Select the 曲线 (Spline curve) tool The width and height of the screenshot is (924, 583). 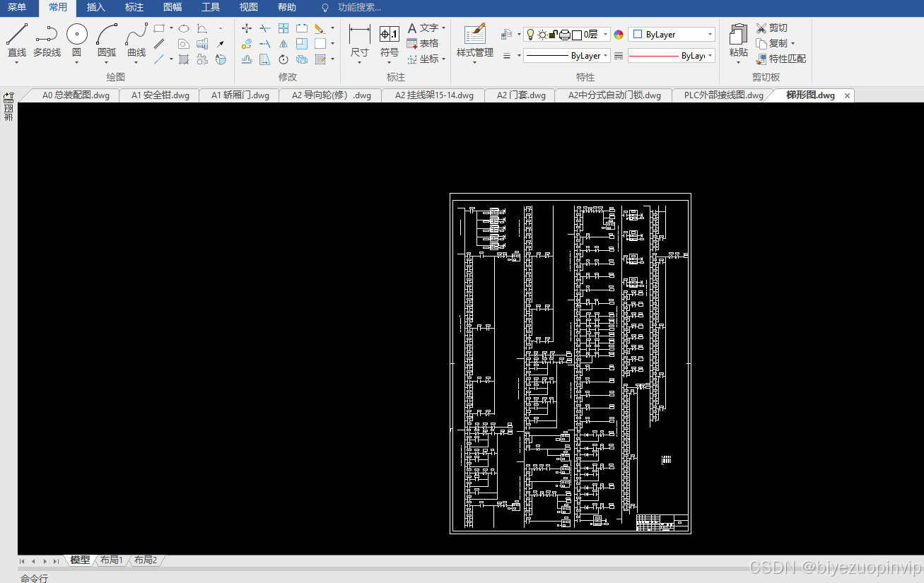click(136, 40)
